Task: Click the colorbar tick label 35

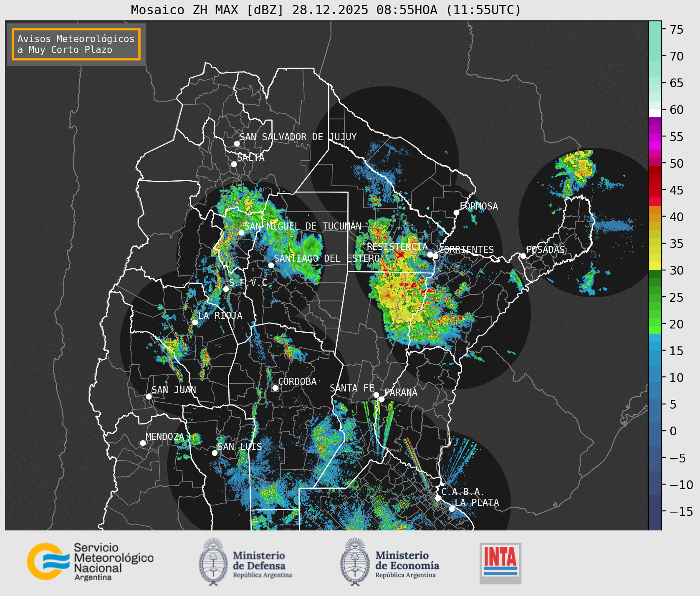Action: [677, 243]
